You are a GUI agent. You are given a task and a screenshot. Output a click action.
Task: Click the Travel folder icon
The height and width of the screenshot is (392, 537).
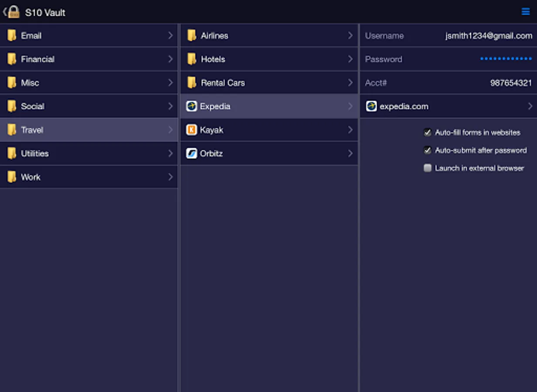tap(12, 129)
